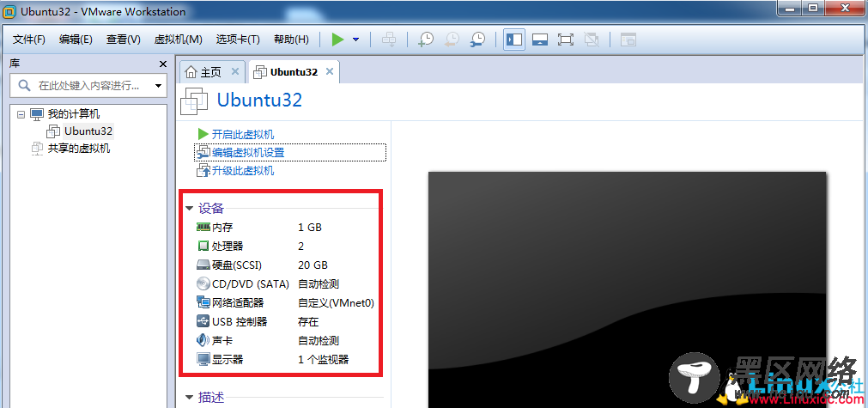Click the library search input field
This screenshot has width=868, height=408.
coord(88,86)
